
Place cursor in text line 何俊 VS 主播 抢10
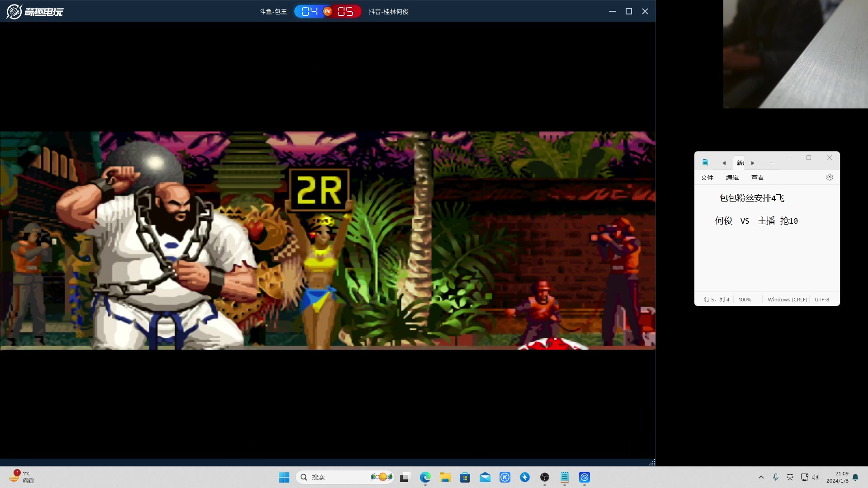[756, 221]
